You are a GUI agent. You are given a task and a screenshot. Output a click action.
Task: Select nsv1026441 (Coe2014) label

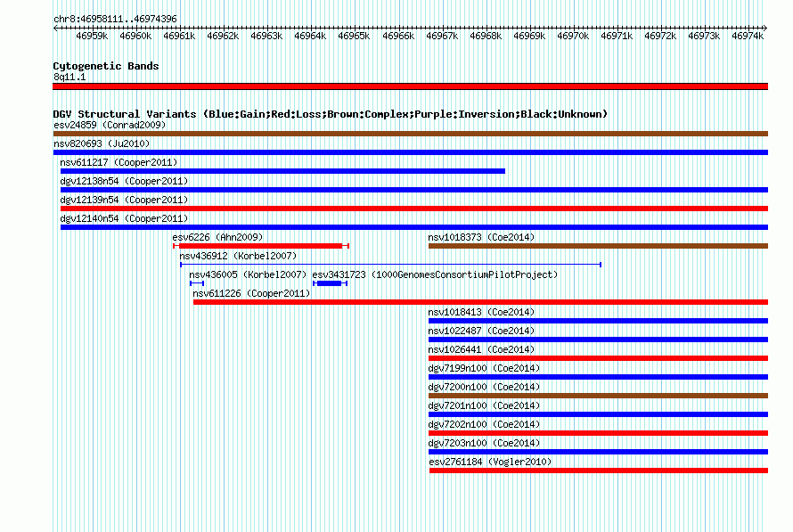481,349
